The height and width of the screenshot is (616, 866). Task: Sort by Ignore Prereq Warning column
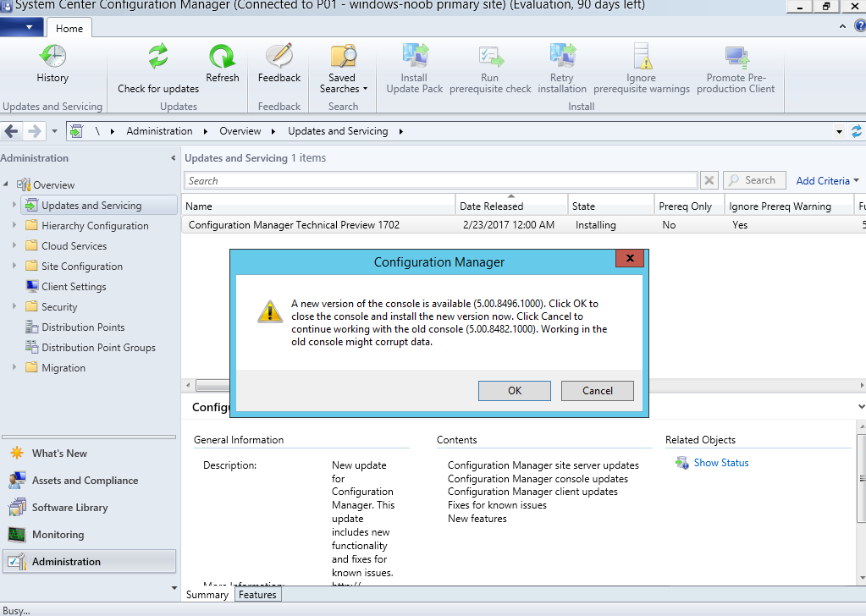[x=789, y=206]
